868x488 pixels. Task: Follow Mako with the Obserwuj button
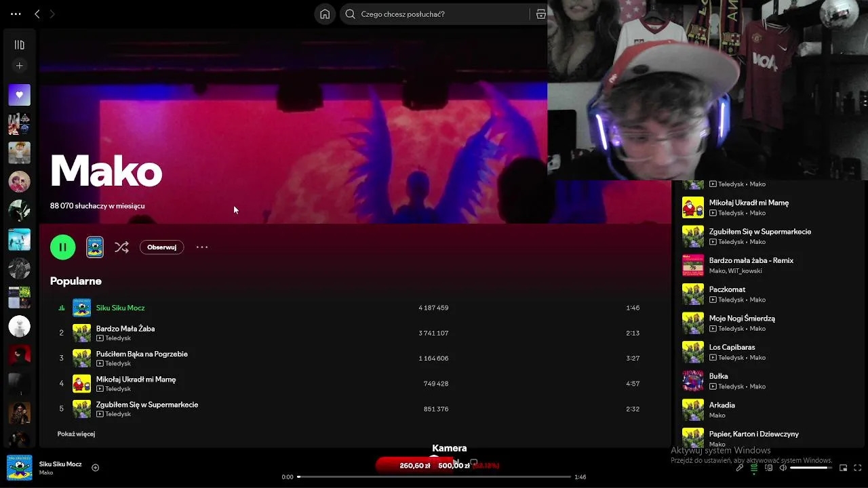click(161, 247)
